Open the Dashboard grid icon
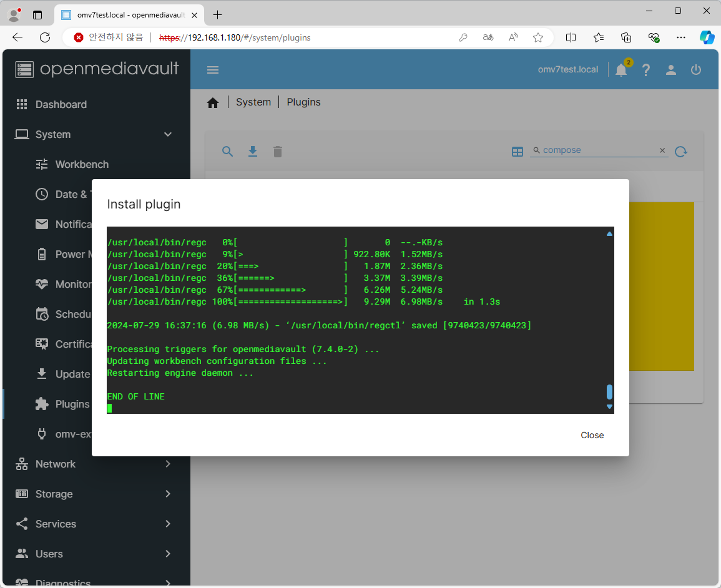721x588 pixels. 22,104
